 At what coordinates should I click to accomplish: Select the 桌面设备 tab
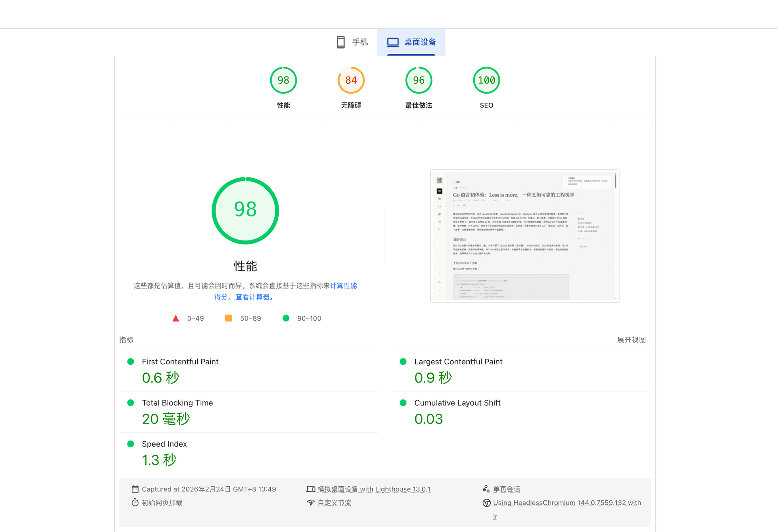tap(420, 42)
